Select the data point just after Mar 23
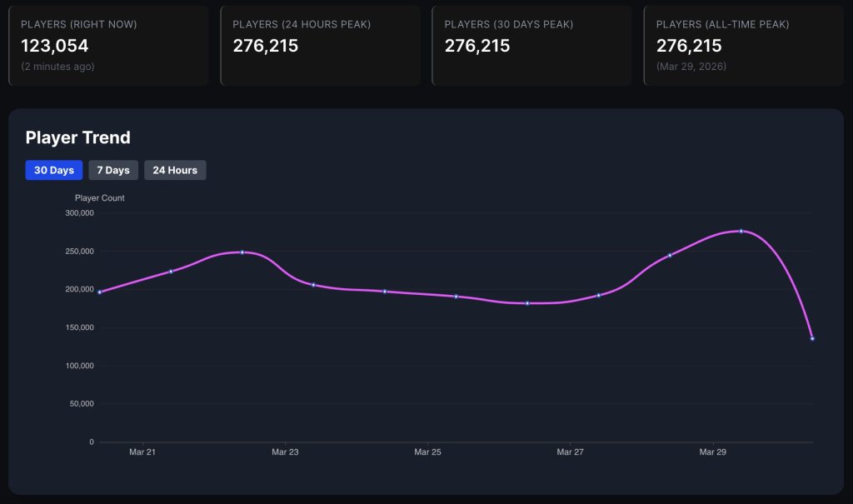This screenshot has width=853, height=504. (x=313, y=285)
